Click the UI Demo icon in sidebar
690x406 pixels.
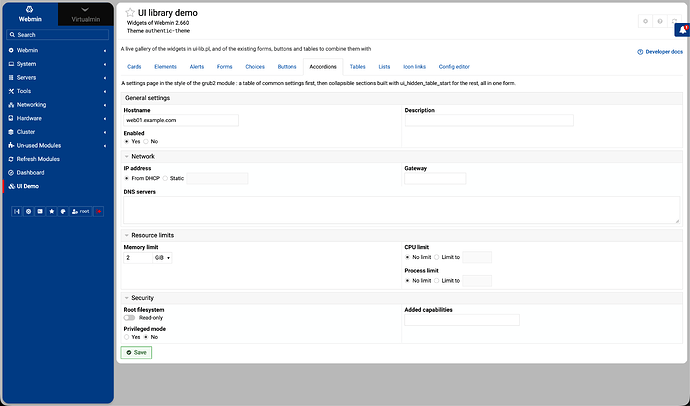pyautogui.click(x=11, y=187)
